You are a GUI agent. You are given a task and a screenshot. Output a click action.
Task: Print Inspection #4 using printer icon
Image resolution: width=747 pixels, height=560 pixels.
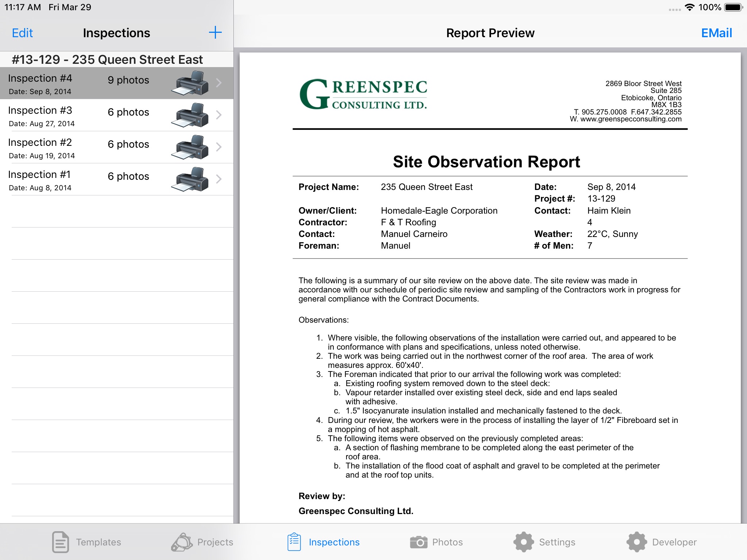tap(190, 83)
